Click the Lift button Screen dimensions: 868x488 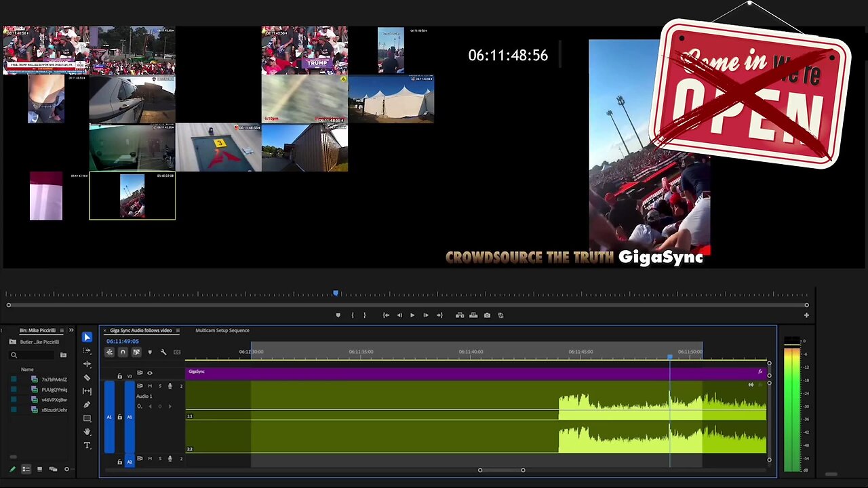click(x=460, y=315)
